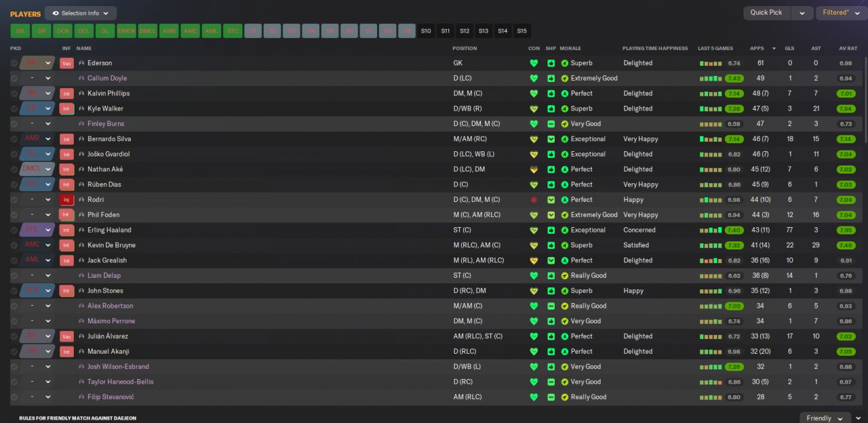Select the S10 substitute slot
868x423 pixels.
[x=426, y=31]
